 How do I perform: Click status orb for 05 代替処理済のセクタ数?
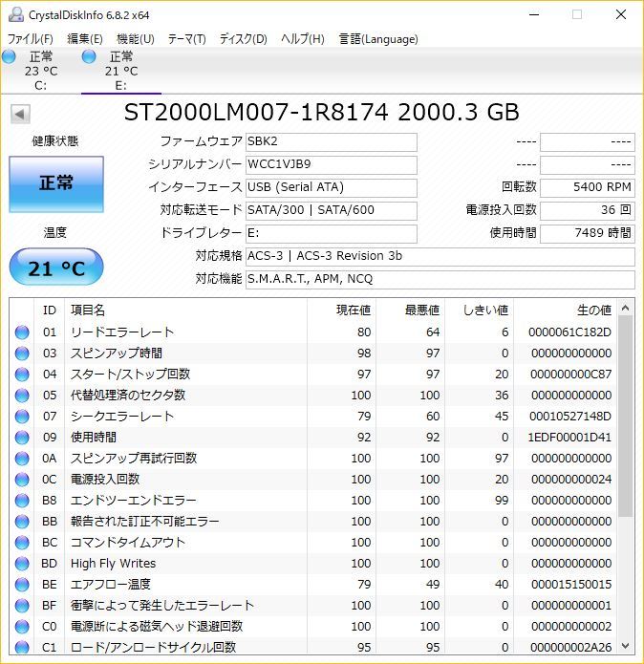coord(22,396)
